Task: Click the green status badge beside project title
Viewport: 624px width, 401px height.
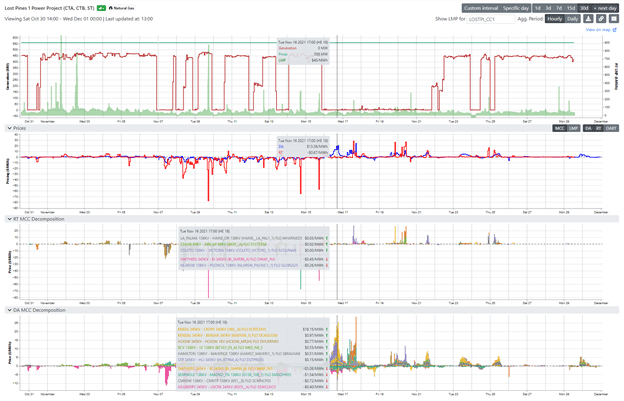Action: [101, 8]
